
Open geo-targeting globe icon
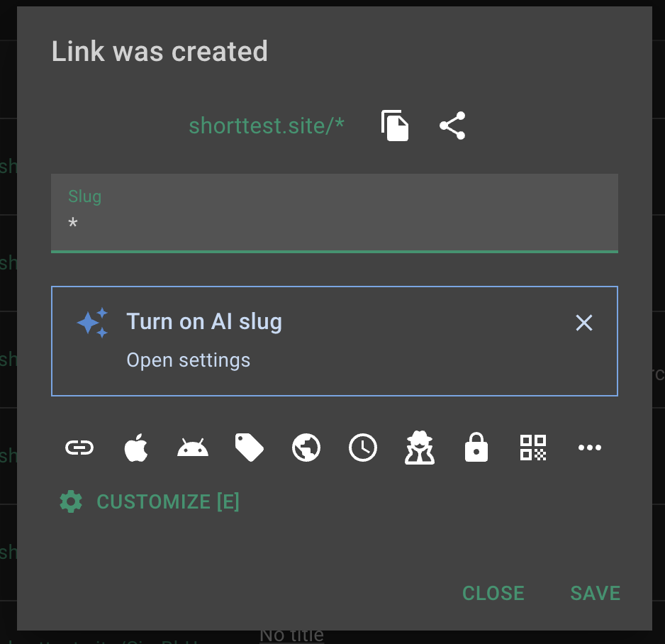pos(306,448)
